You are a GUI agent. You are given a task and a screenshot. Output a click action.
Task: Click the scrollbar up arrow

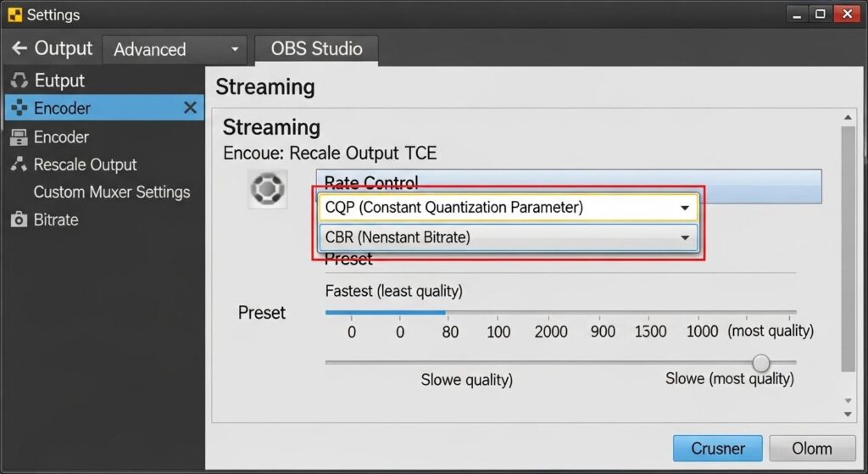pos(848,117)
